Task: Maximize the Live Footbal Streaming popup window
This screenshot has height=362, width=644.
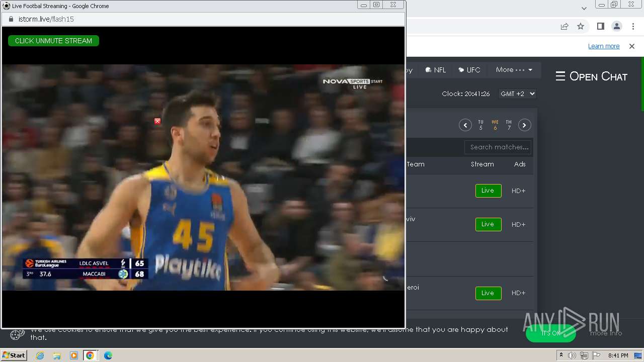Action: (376, 5)
